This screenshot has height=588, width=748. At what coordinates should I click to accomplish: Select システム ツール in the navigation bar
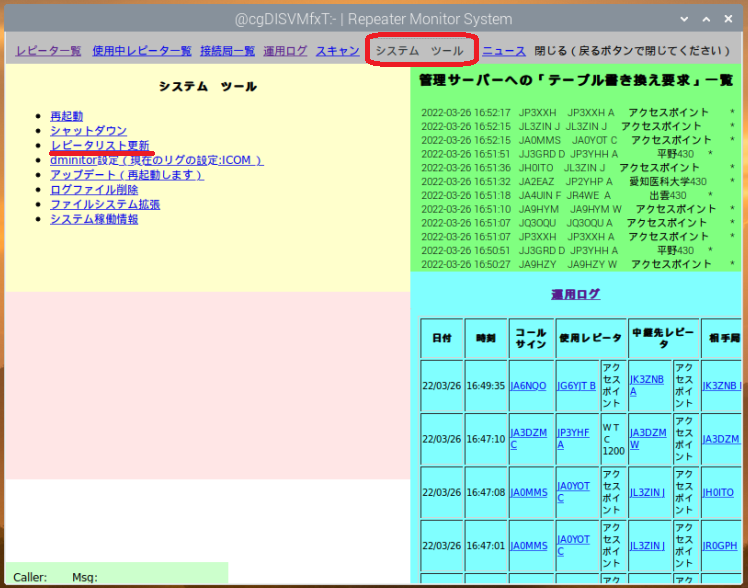coord(420,51)
